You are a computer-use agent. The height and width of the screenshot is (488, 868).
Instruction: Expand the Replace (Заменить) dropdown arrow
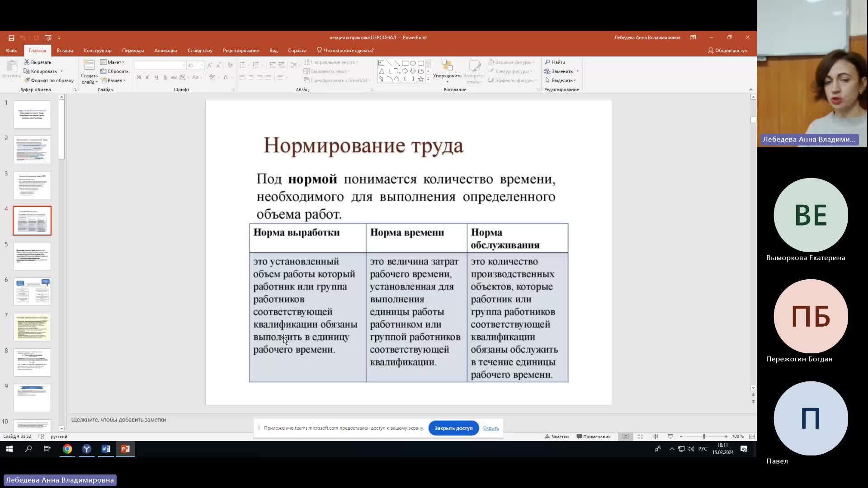pos(577,71)
